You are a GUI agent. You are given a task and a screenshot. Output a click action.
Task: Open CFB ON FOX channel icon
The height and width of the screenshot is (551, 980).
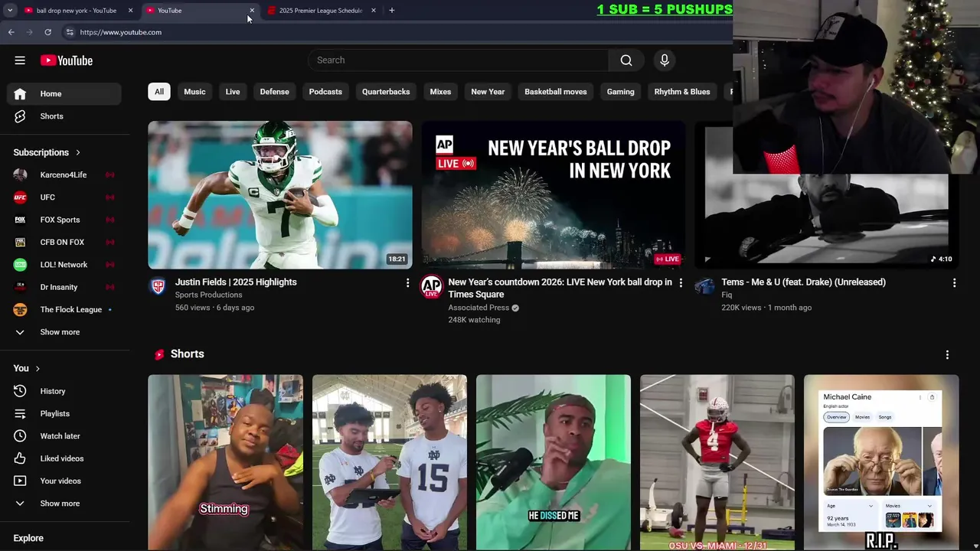(20, 242)
